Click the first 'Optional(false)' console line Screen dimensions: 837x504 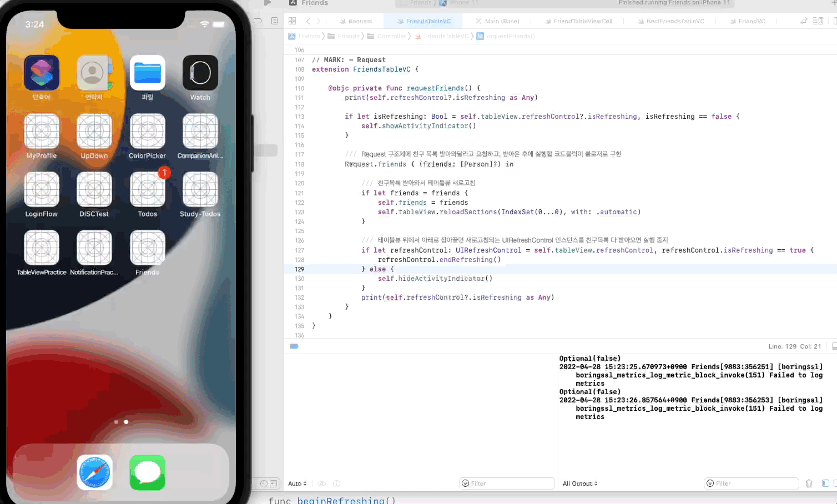coord(590,359)
